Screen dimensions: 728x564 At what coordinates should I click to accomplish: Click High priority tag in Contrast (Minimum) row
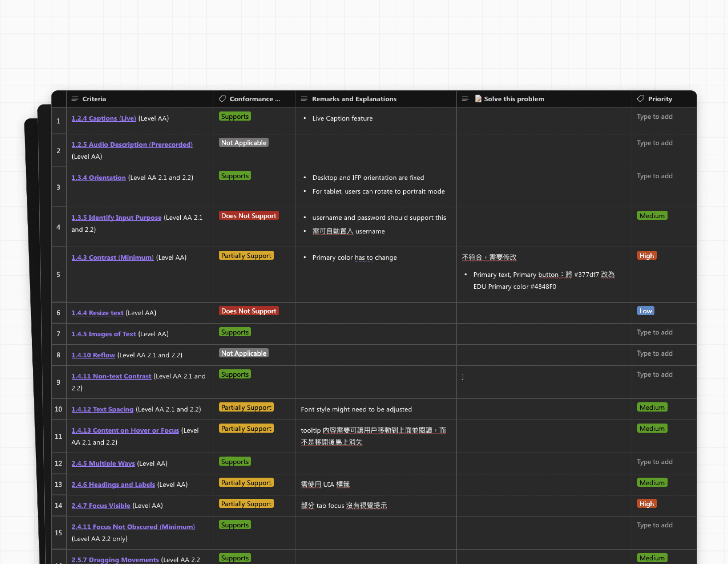[647, 256]
